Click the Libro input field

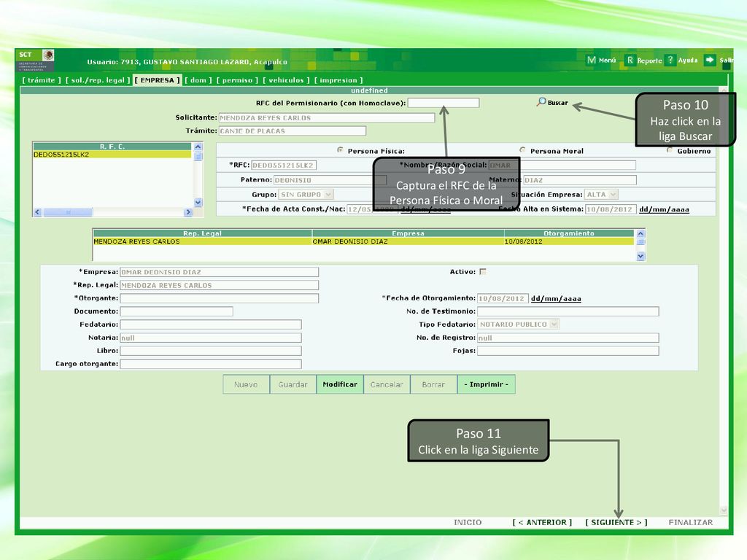(x=211, y=351)
